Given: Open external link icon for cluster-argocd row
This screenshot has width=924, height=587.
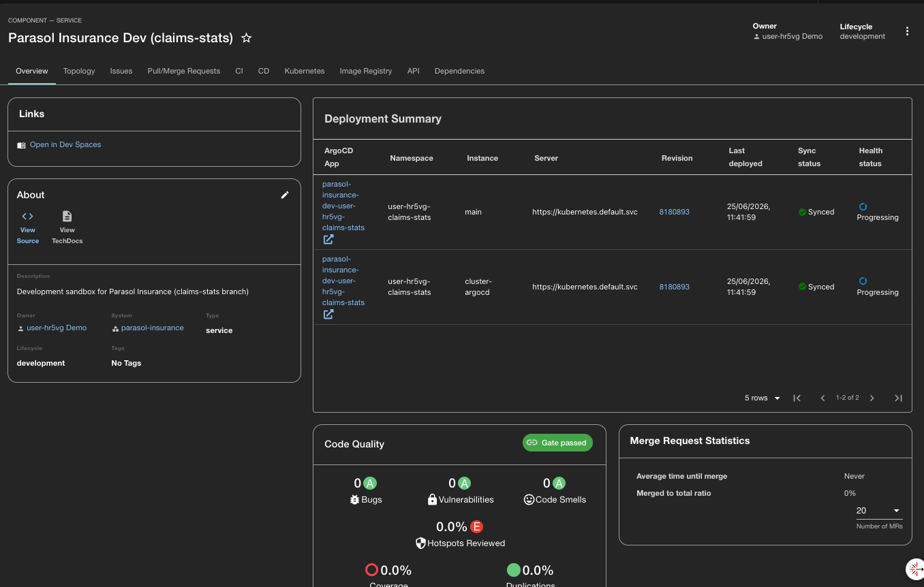Looking at the screenshot, I should [x=328, y=315].
